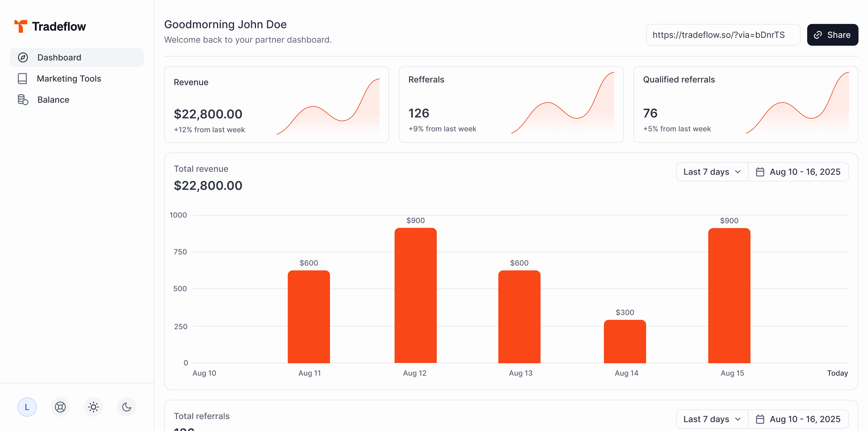Click +5% from last week text
The height and width of the screenshot is (431, 868).
[677, 129]
